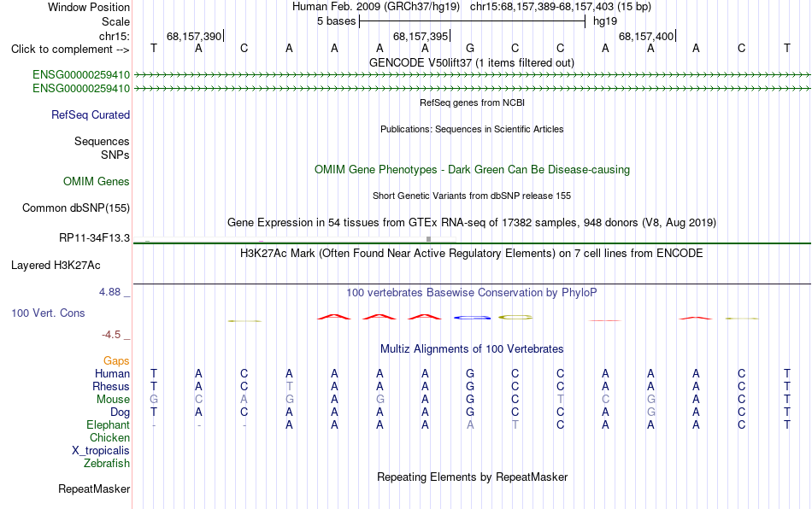Click the G base in the ruler sequence
Screen dimensions: 812x509
point(470,48)
